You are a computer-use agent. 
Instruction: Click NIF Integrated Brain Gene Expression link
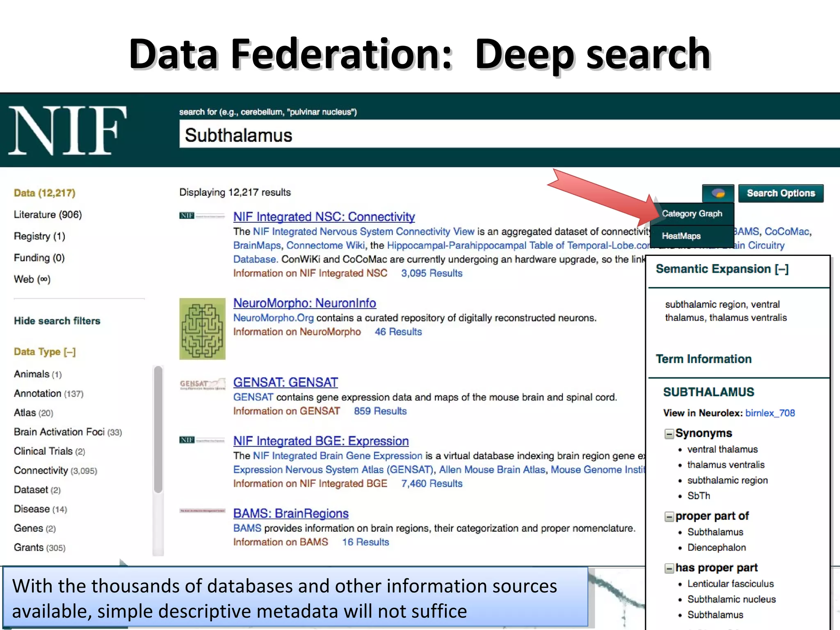[x=337, y=456]
